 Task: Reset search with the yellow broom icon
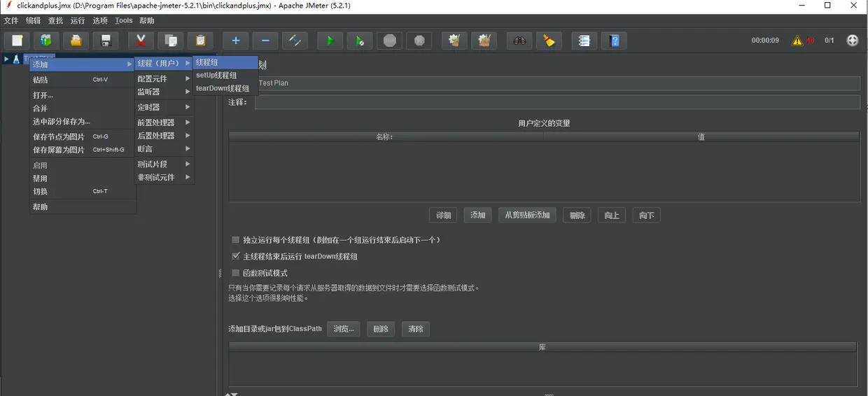point(549,41)
